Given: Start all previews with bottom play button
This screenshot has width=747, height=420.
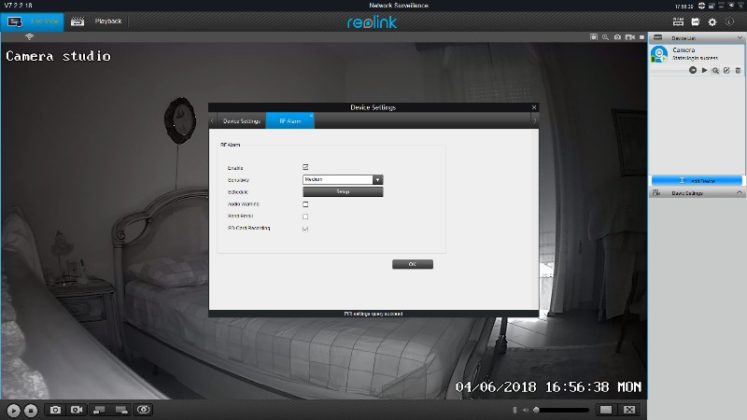Looking at the screenshot, I should [13, 410].
